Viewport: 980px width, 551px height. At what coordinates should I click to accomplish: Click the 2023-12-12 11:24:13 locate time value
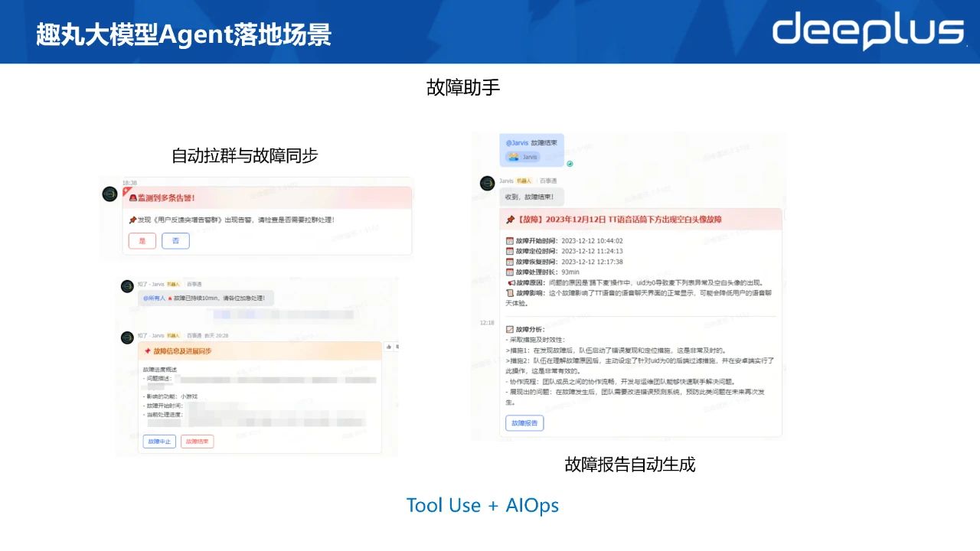(592, 251)
